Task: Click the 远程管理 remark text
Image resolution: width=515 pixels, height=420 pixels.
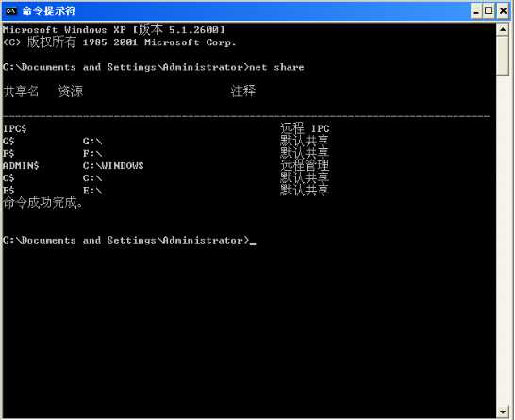Action: [x=305, y=165]
